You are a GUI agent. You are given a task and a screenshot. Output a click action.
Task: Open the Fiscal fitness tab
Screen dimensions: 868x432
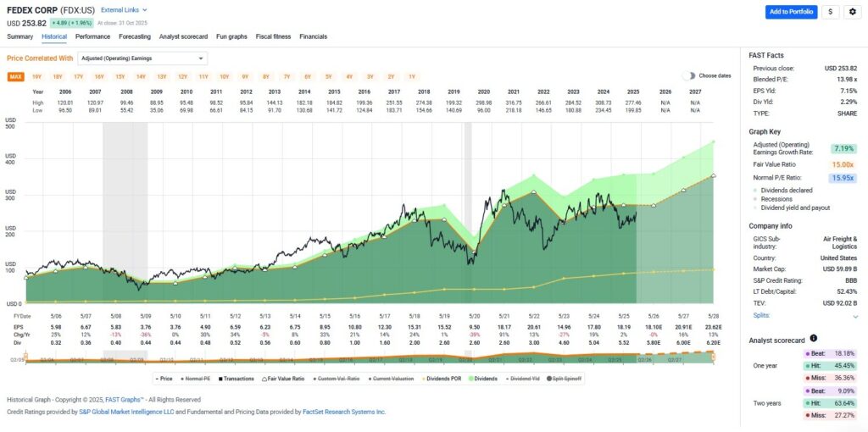tap(273, 36)
